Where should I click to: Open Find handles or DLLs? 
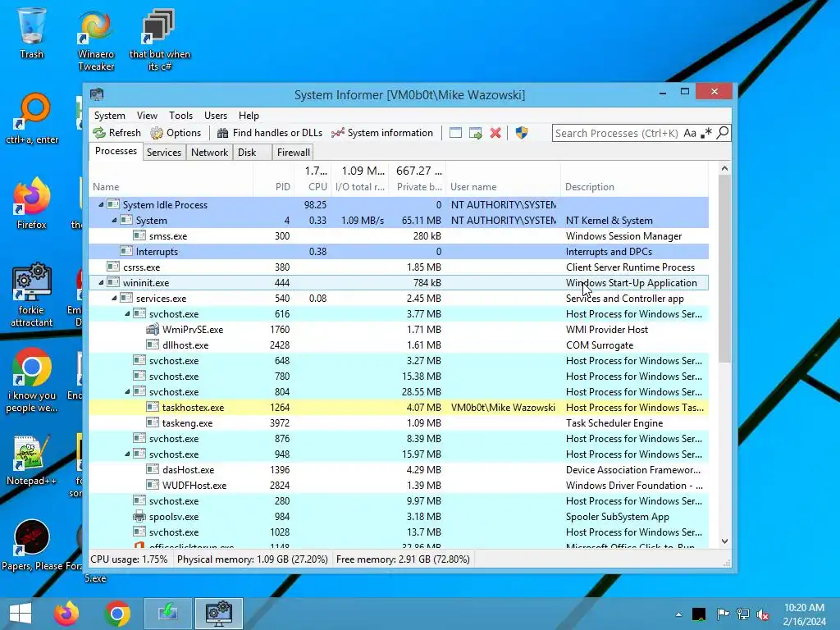click(x=269, y=133)
